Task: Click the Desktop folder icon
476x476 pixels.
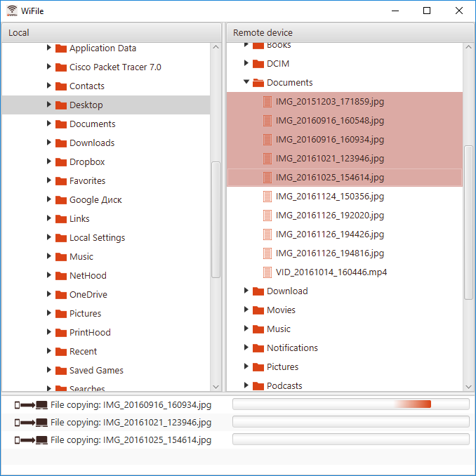Action: 61,105
